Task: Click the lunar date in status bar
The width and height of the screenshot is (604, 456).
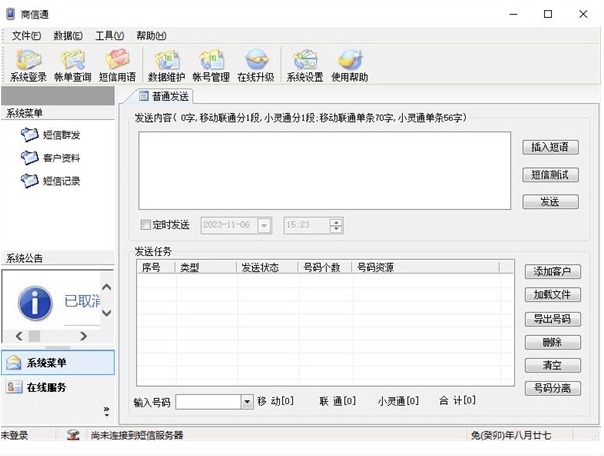Action: click(x=511, y=436)
